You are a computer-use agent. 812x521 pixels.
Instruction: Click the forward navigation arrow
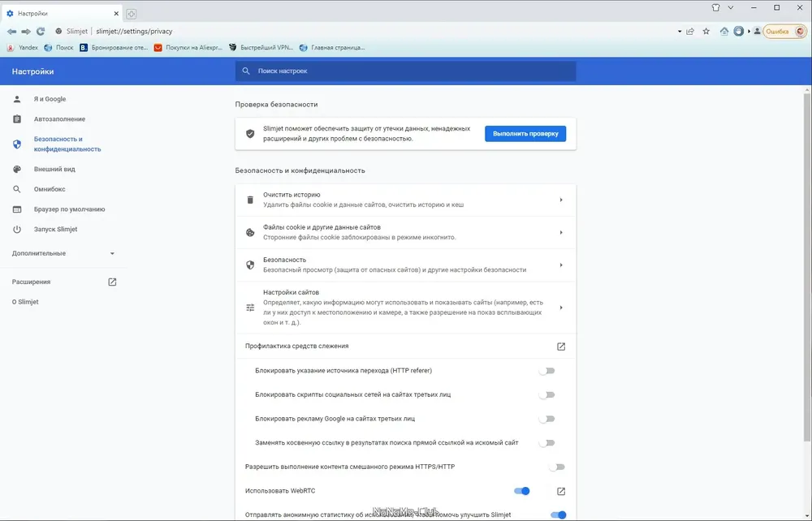click(26, 32)
